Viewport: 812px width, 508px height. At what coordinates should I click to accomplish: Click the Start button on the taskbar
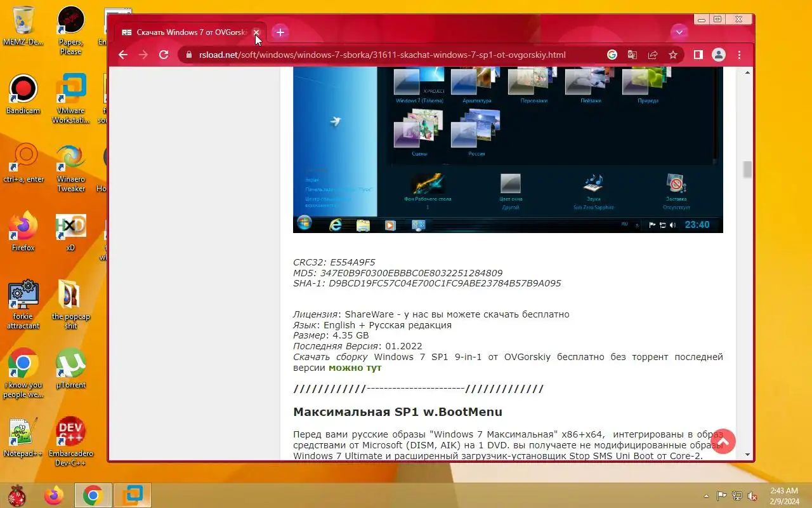(17, 495)
